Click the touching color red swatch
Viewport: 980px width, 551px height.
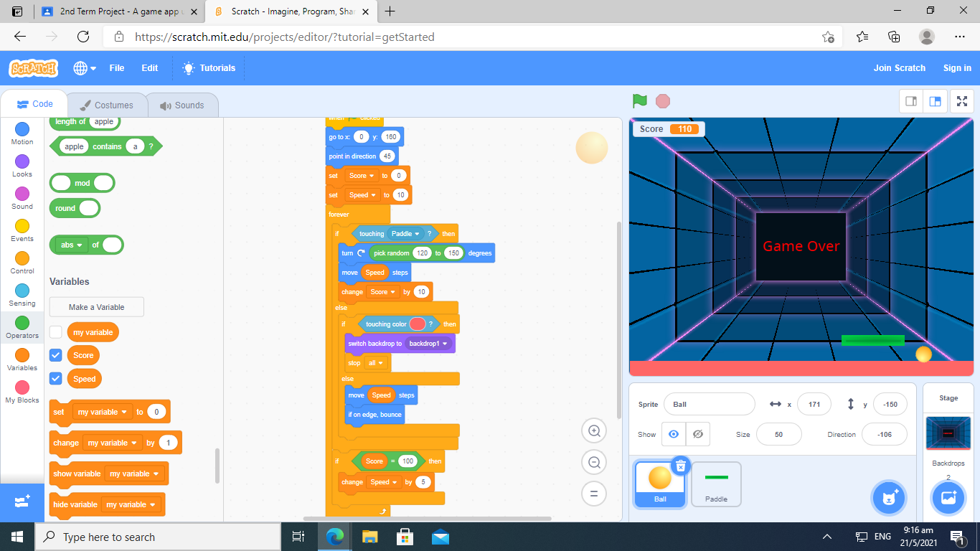click(x=417, y=324)
